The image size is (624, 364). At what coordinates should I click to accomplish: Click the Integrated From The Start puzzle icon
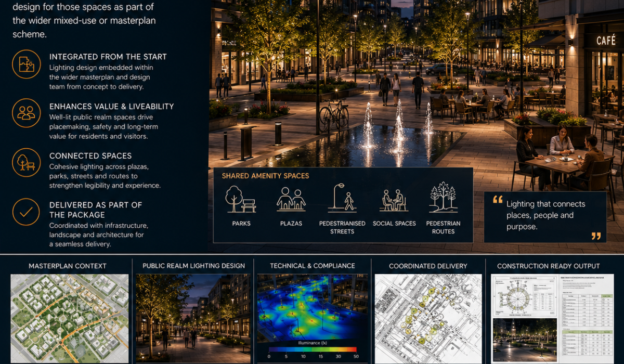point(26,65)
